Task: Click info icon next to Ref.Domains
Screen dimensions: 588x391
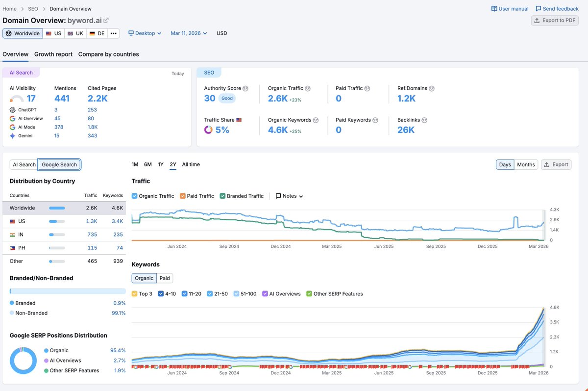Action: coord(432,89)
